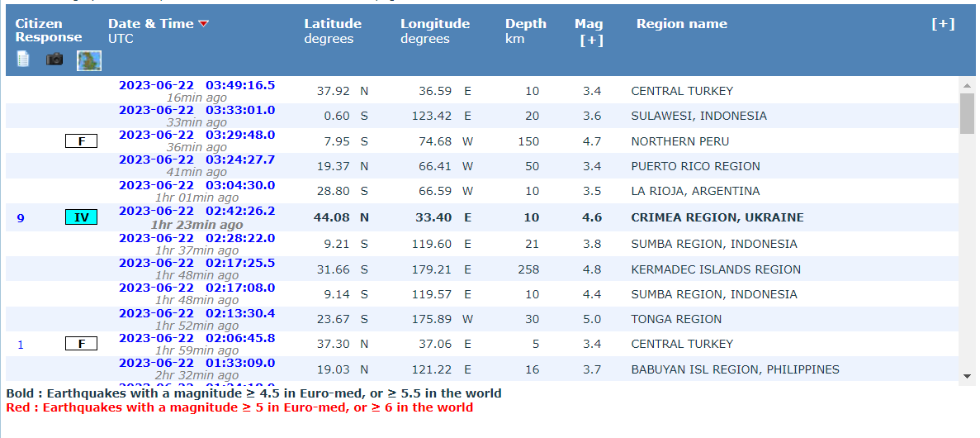Screen dimensions: 980x438
Task: Click the questionnaire document icon in header
Action: (x=23, y=60)
